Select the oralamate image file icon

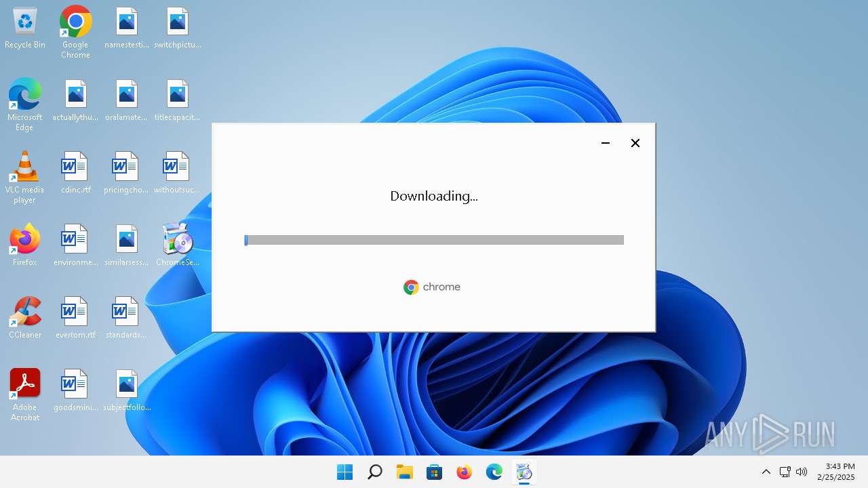point(127,101)
